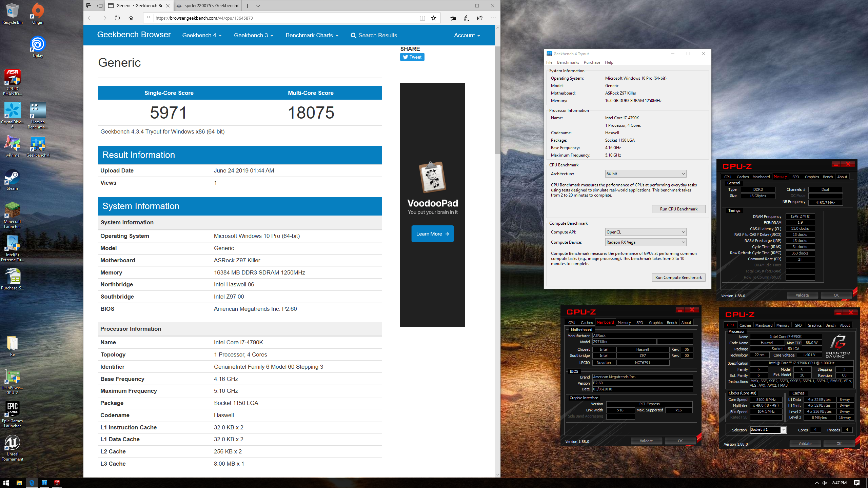The image size is (868, 488).
Task: Open a new browser tab
Action: (x=248, y=6)
